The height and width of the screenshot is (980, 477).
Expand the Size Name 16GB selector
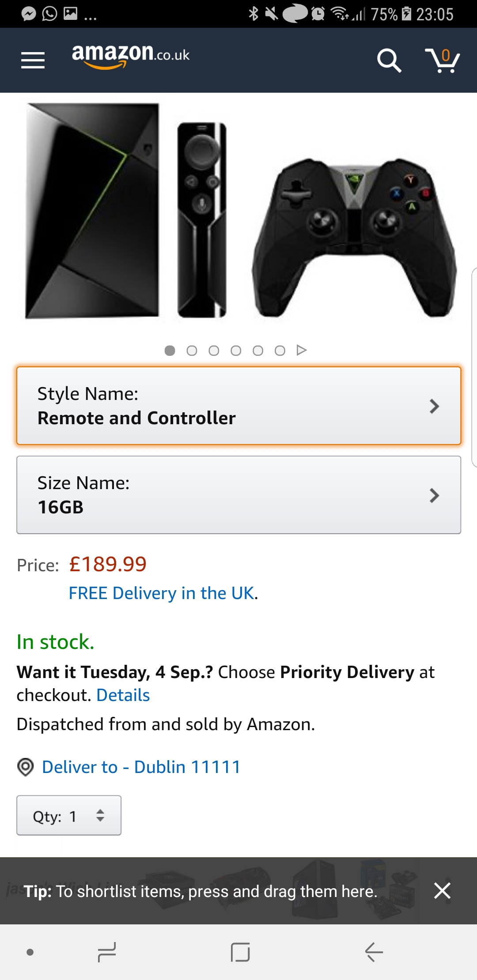tap(238, 495)
